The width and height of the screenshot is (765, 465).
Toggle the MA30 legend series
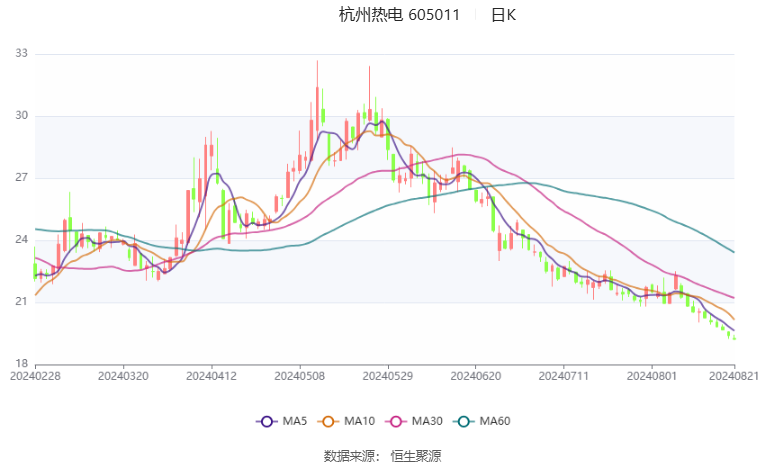(x=414, y=422)
